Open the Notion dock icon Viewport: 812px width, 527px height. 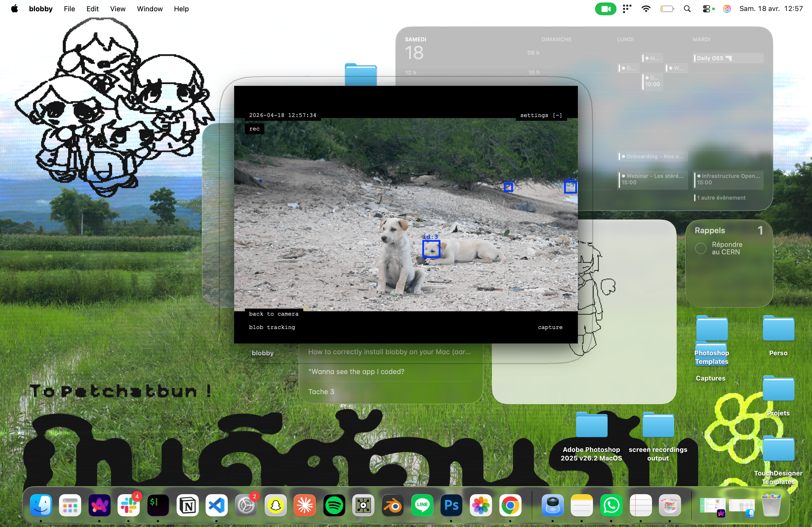(x=187, y=505)
